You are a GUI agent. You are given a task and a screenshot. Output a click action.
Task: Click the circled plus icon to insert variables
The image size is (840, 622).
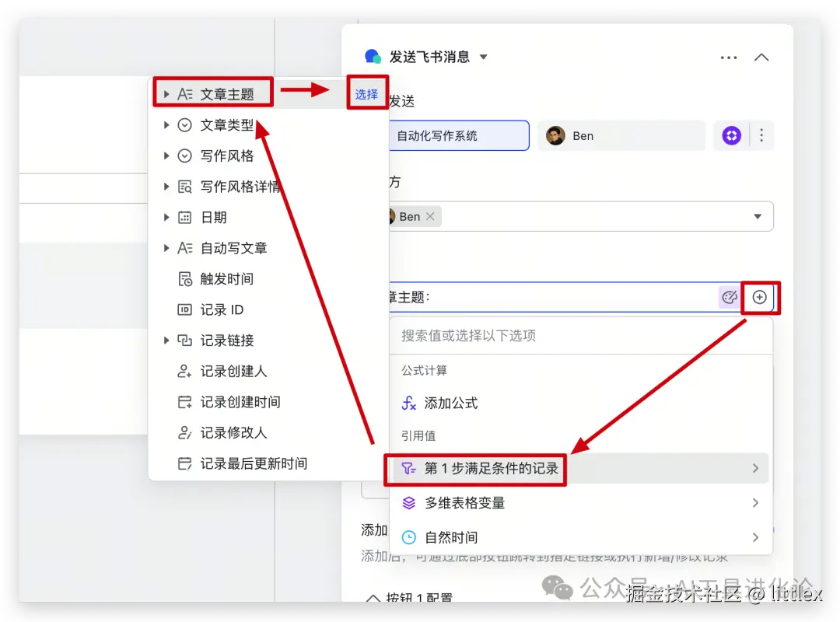pos(760,297)
